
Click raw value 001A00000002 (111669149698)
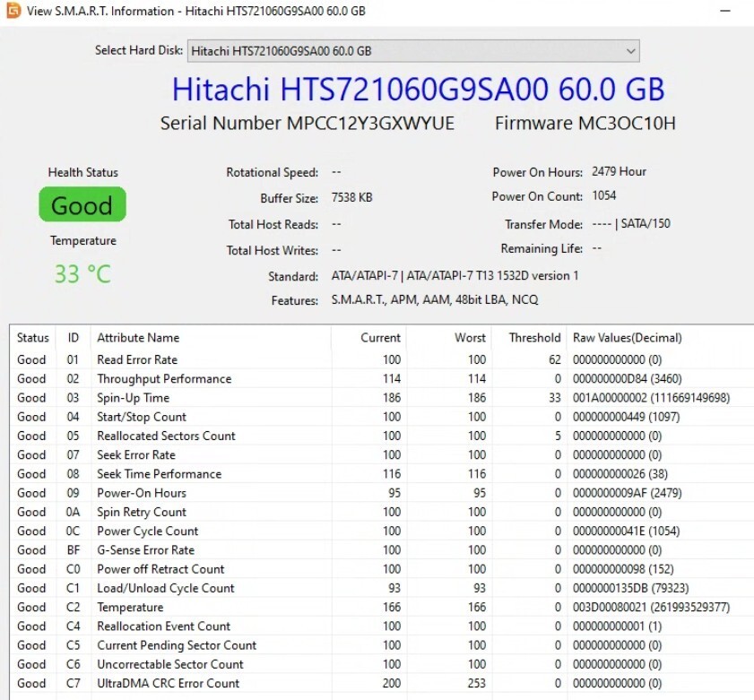click(651, 398)
